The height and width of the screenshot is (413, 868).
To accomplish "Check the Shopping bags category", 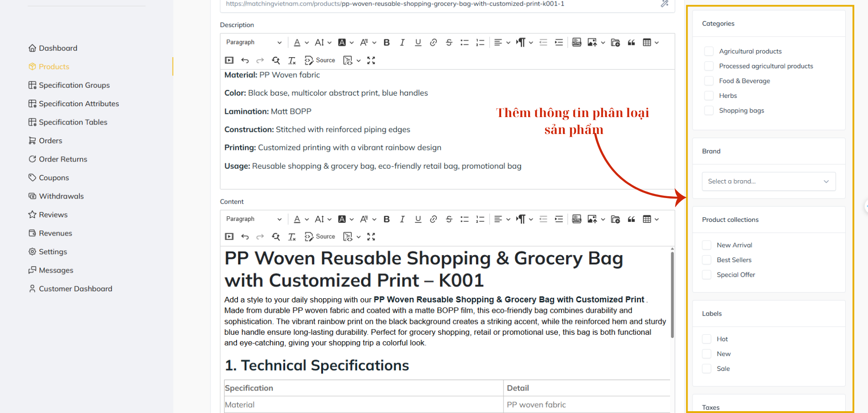I will point(709,111).
